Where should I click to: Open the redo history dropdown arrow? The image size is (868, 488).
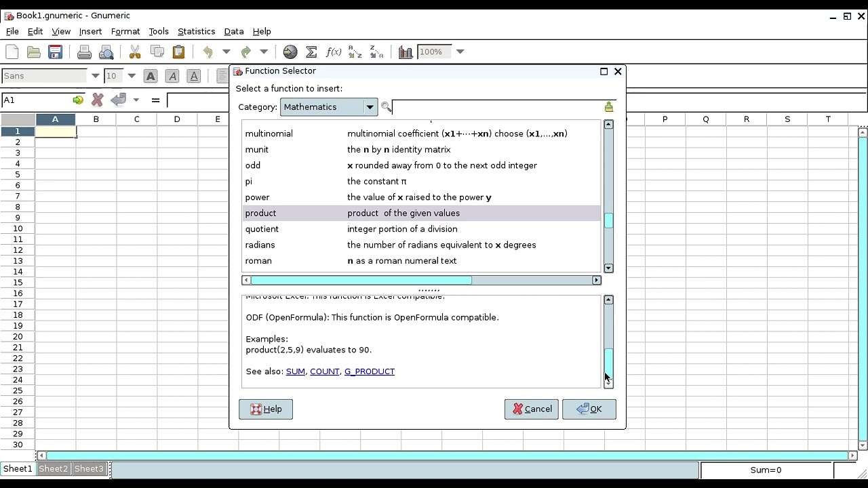pos(264,52)
